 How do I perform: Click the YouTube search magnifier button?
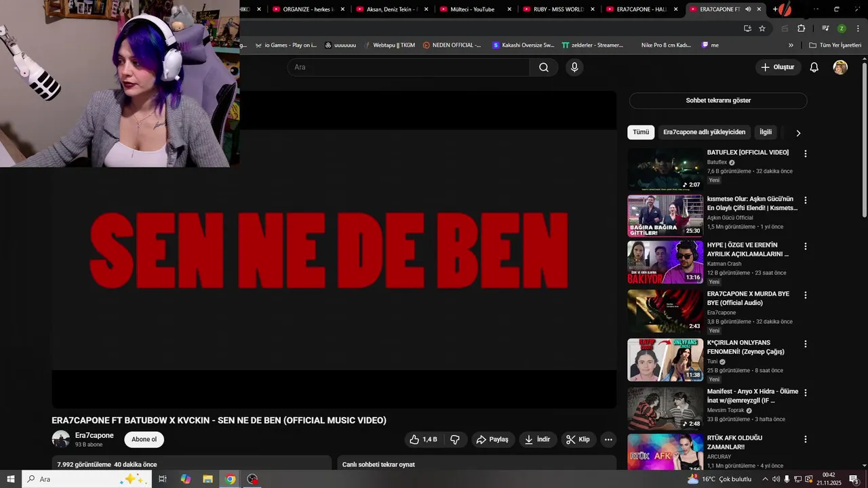click(544, 67)
